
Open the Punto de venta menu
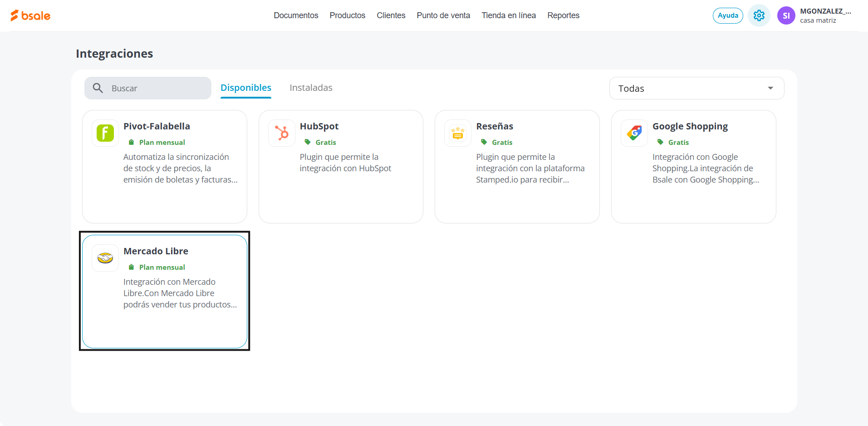443,15
